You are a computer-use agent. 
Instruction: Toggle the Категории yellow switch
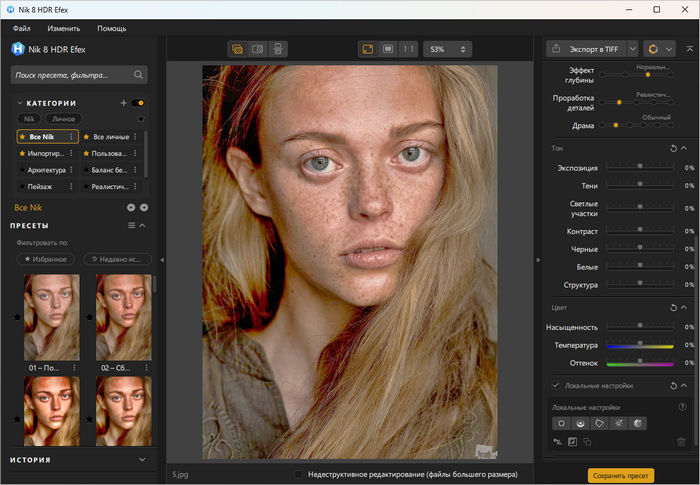coord(138,103)
